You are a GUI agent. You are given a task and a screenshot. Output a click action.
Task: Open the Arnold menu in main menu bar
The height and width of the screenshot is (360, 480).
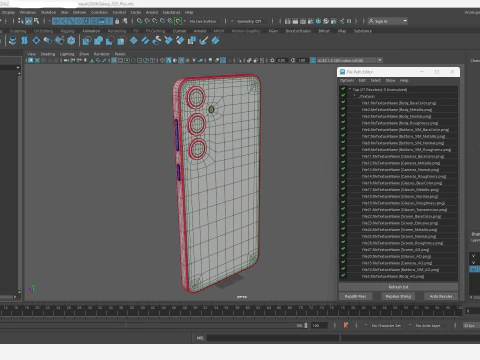[x=152, y=12]
